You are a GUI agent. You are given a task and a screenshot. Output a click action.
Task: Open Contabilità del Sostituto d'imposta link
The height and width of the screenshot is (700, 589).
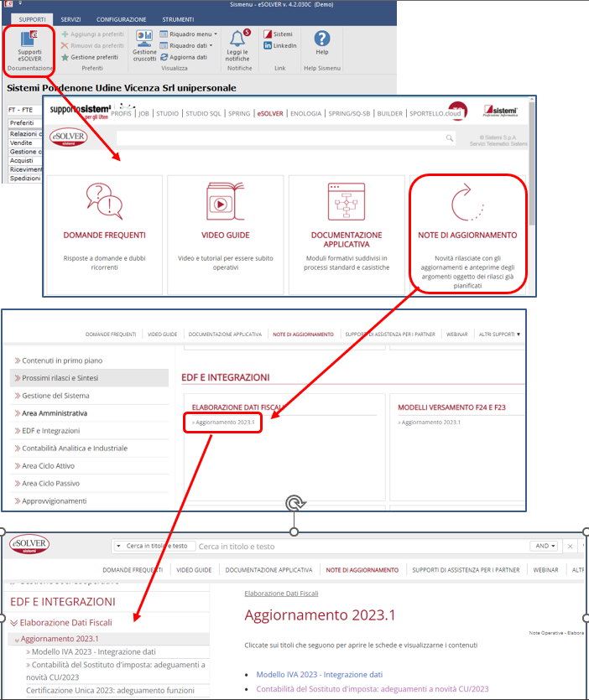tap(373, 689)
